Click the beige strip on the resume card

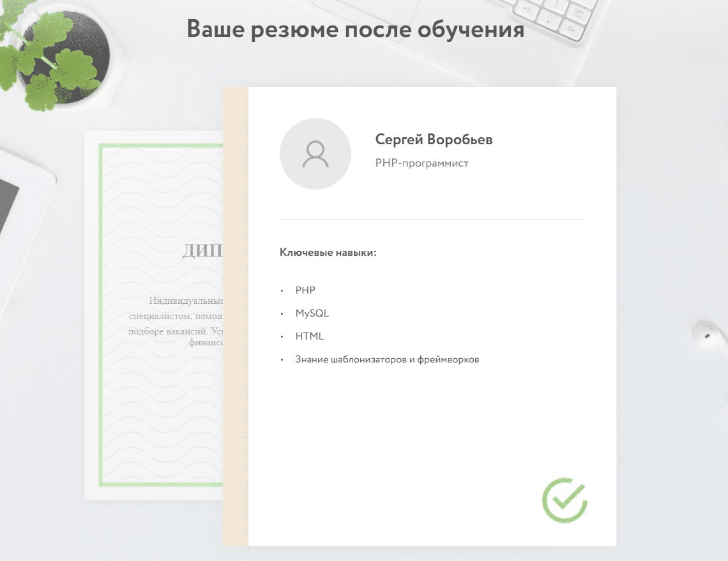(x=235, y=319)
